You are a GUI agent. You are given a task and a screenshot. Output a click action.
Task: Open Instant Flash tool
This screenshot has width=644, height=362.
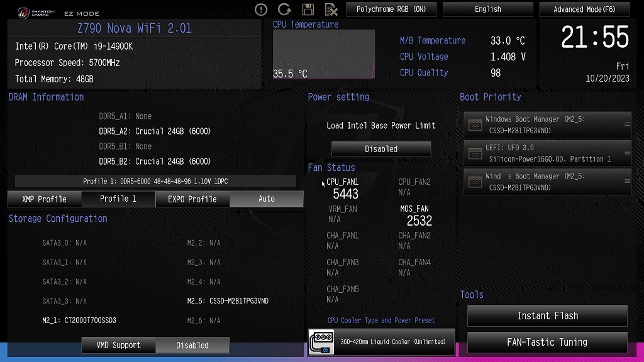point(548,315)
